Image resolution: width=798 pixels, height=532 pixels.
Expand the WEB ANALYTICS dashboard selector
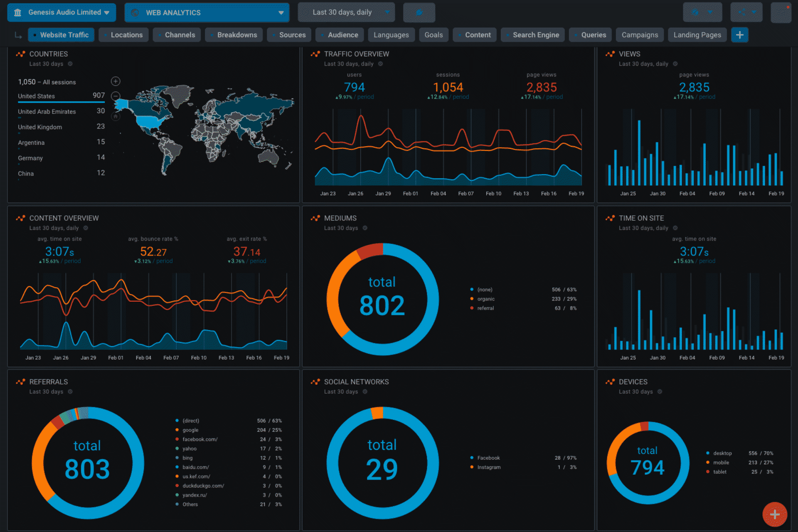207,12
